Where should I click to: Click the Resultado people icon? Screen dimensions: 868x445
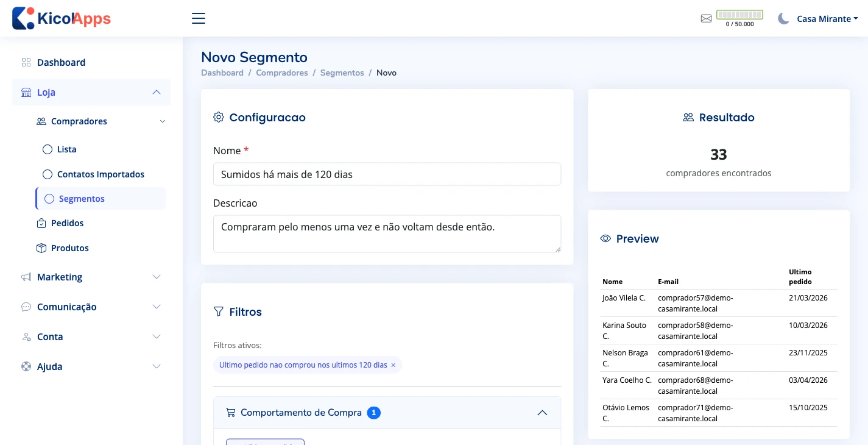[x=688, y=117]
